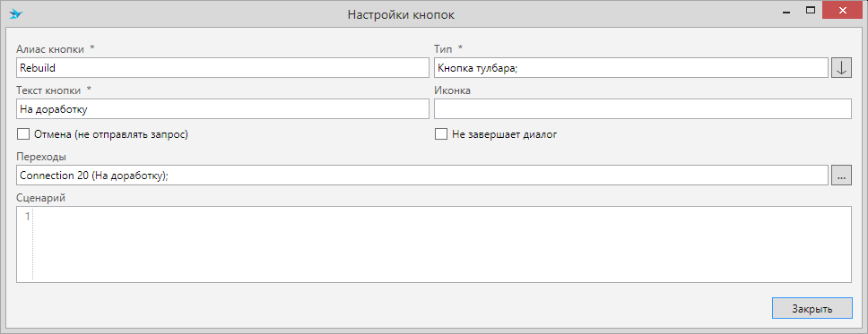Click the Отмена (не отправлять запрос) label text
Image resolution: width=868 pixels, height=334 pixels.
click(110, 134)
